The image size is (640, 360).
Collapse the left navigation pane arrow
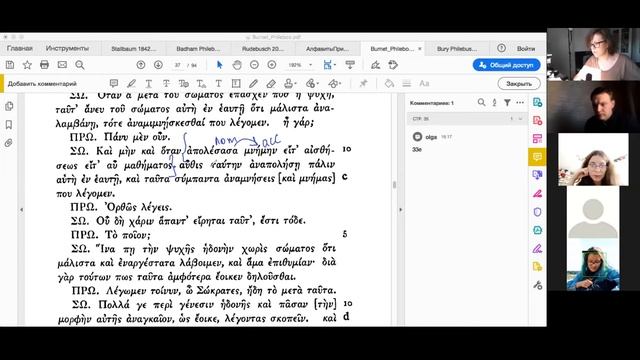click(x=22, y=209)
